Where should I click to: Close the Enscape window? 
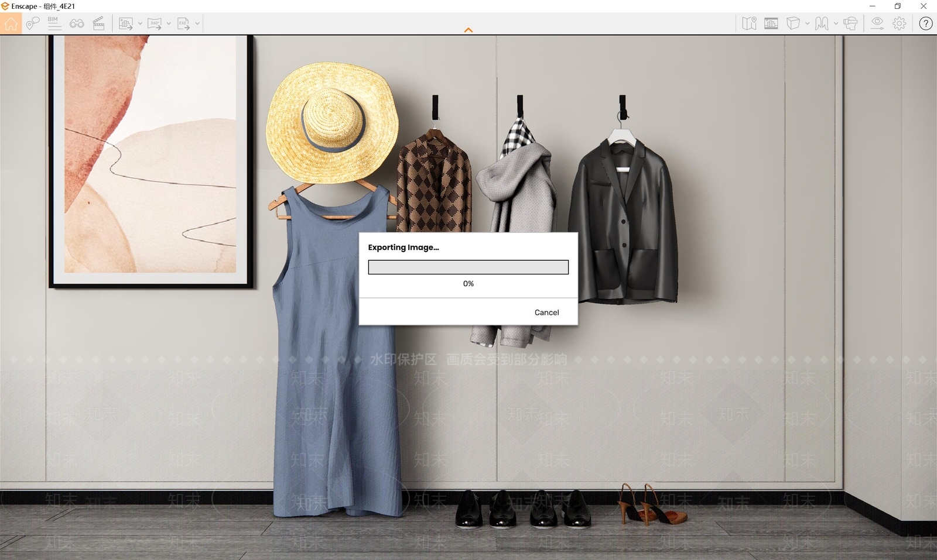(924, 6)
